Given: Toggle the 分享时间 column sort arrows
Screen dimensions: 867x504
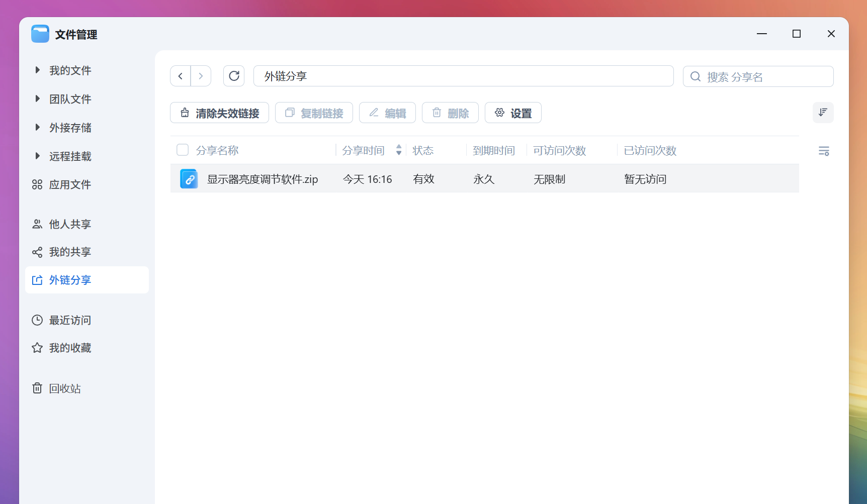Looking at the screenshot, I should point(398,150).
